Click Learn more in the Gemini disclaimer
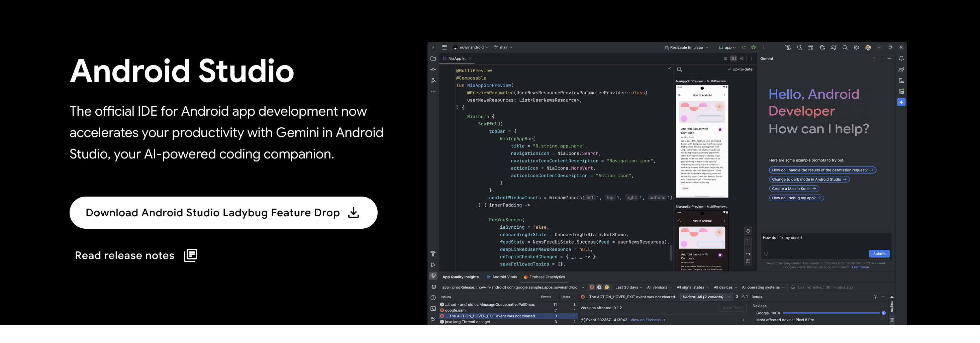The width and height of the screenshot is (980, 343). tap(860, 267)
